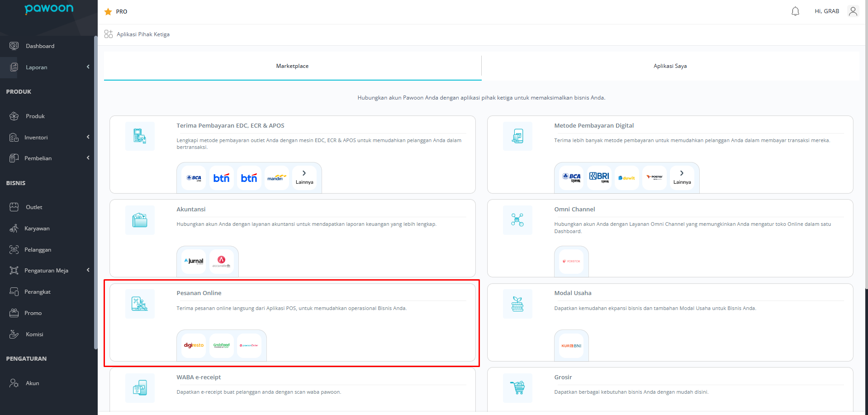868x415 pixels.
Task: Expand the Pengaturan Meja submenu arrow
Action: [88, 270]
